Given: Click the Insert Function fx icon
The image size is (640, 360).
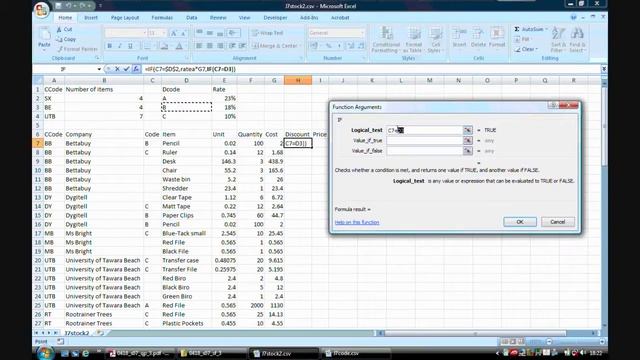Looking at the screenshot, I should (x=136, y=69).
